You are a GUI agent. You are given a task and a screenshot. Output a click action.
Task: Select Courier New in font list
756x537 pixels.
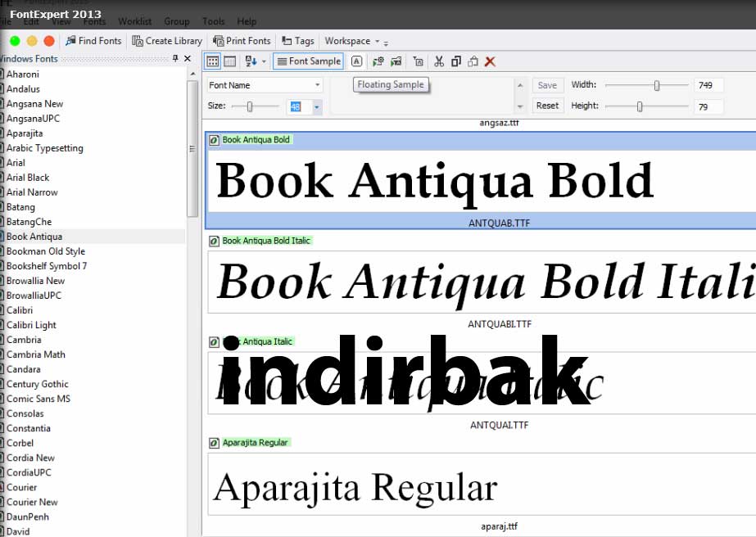32,502
